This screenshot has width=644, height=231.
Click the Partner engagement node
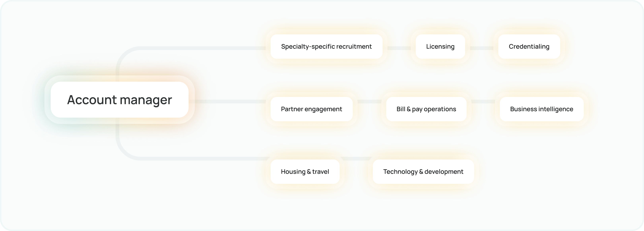click(x=311, y=109)
